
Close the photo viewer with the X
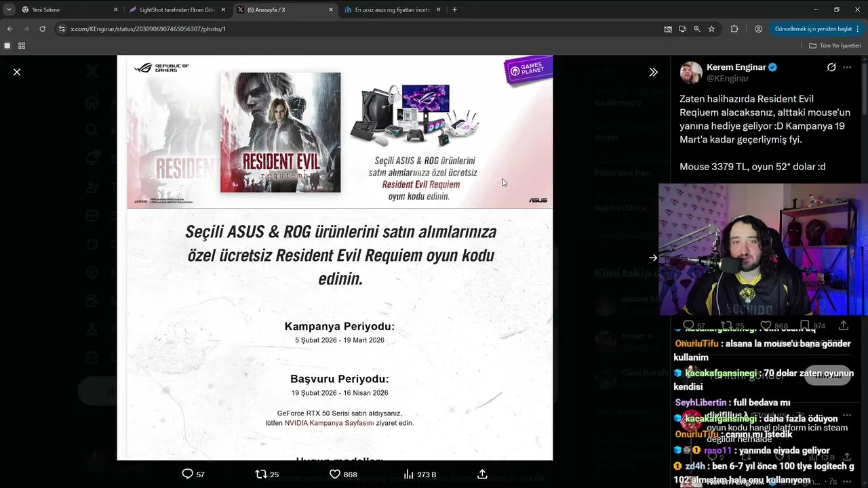click(x=17, y=72)
